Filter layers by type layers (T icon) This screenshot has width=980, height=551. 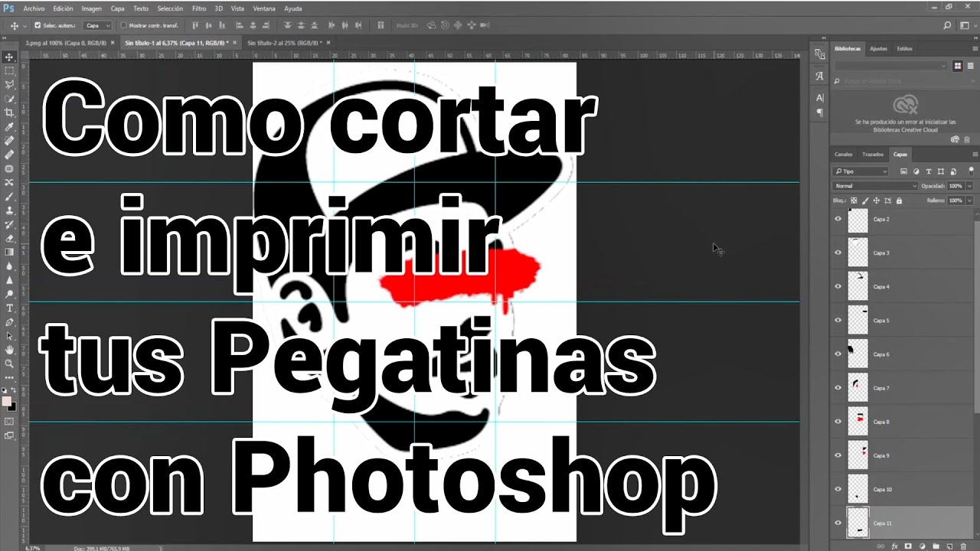[928, 171]
